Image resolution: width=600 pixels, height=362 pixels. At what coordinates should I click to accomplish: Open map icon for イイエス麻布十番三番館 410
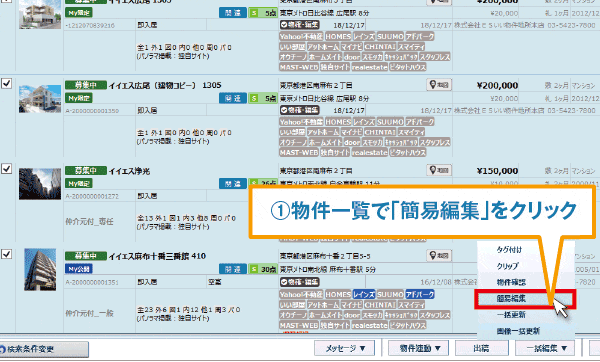coord(439,256)
